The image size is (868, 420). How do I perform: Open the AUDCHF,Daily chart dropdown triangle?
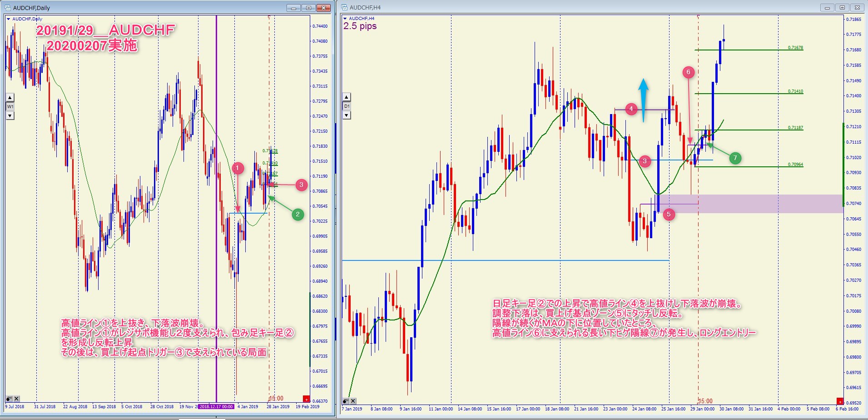click(x=8, y=19)
